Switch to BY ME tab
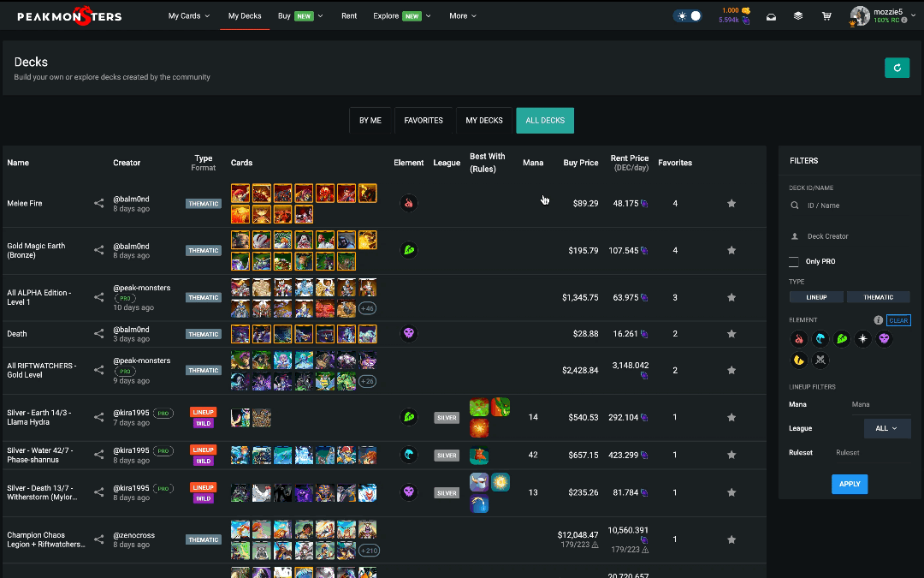The image size is (924, 578). point(370,121)
